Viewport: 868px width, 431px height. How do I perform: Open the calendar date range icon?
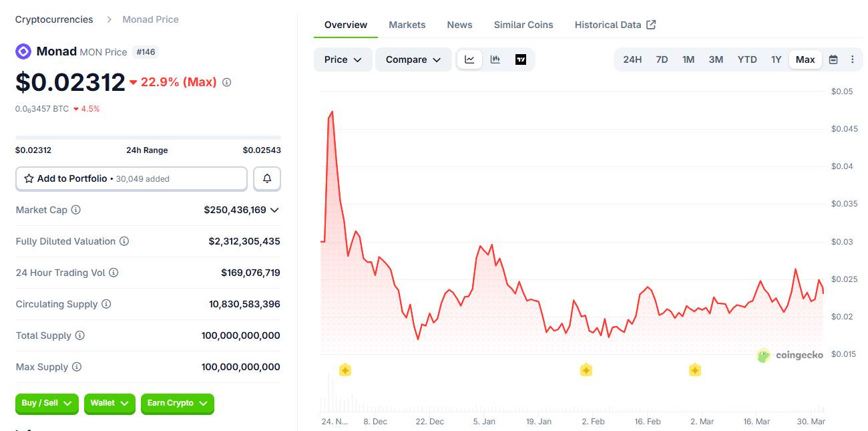pos(833,59)
